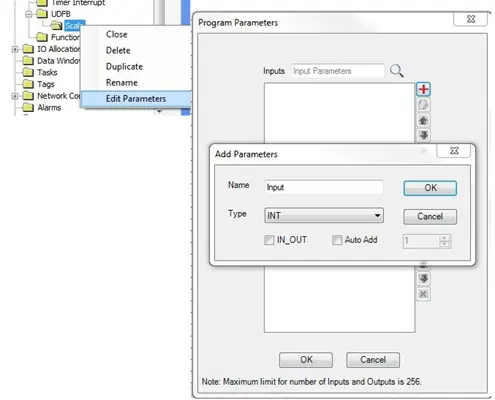Collapse the UDFB tree node

tap(29, 14)
